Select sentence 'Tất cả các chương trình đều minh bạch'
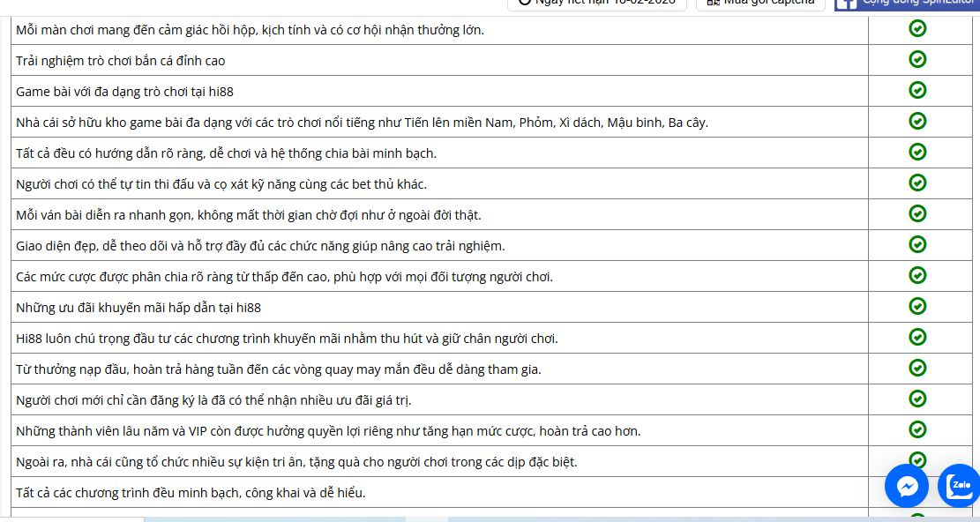The height and width of the screenshot is (522, 980). coord(191,493)
